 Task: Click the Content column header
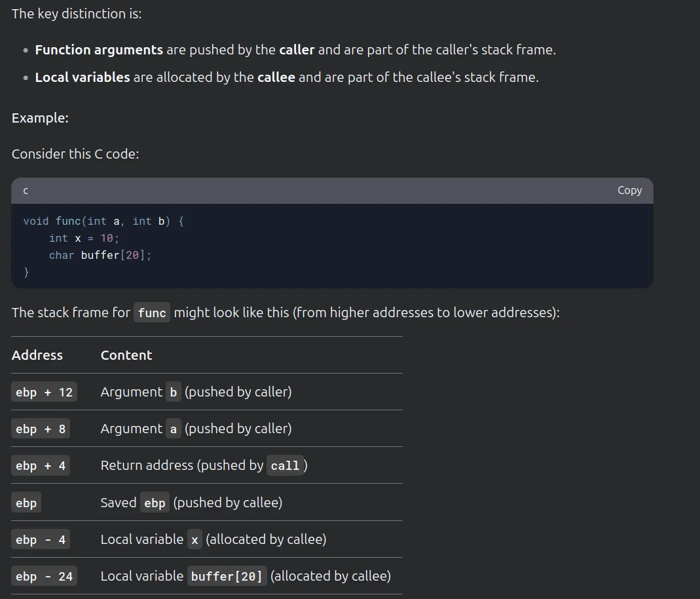[126, 355]
